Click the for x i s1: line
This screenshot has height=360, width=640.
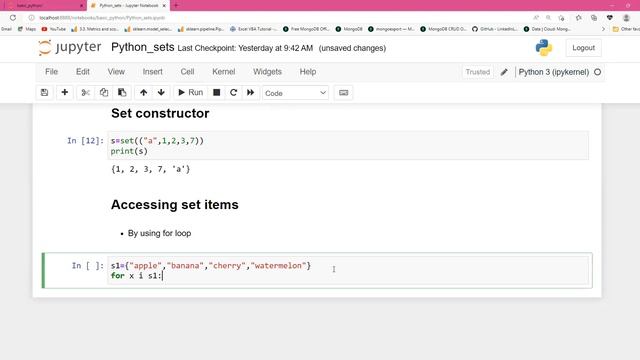(136, 276)
